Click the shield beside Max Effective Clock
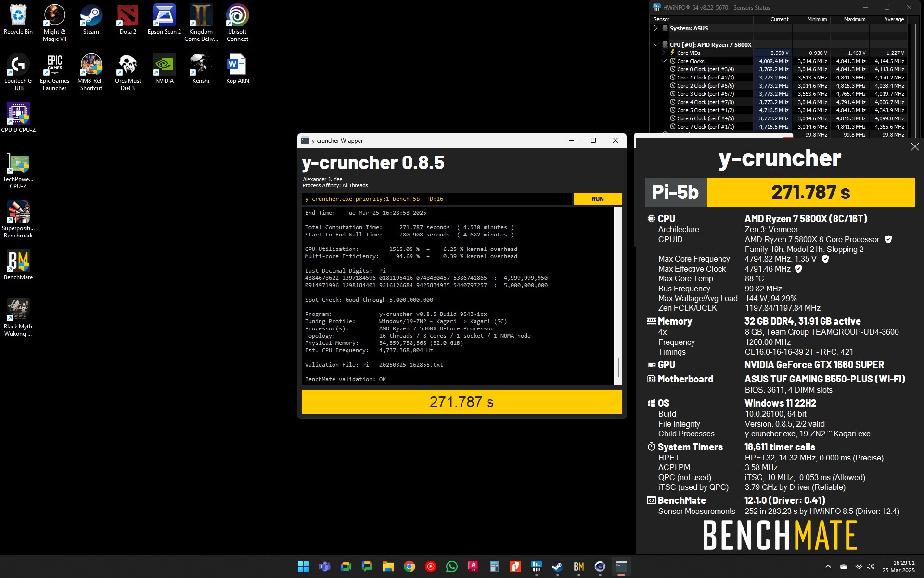This screenshot has width=924, height=578. (x=798, y=269)
